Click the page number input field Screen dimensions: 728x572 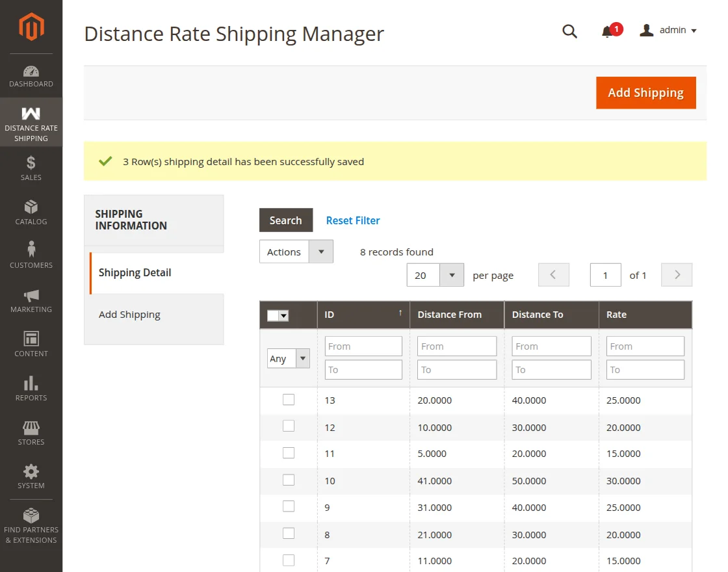[x=605, y=275]
